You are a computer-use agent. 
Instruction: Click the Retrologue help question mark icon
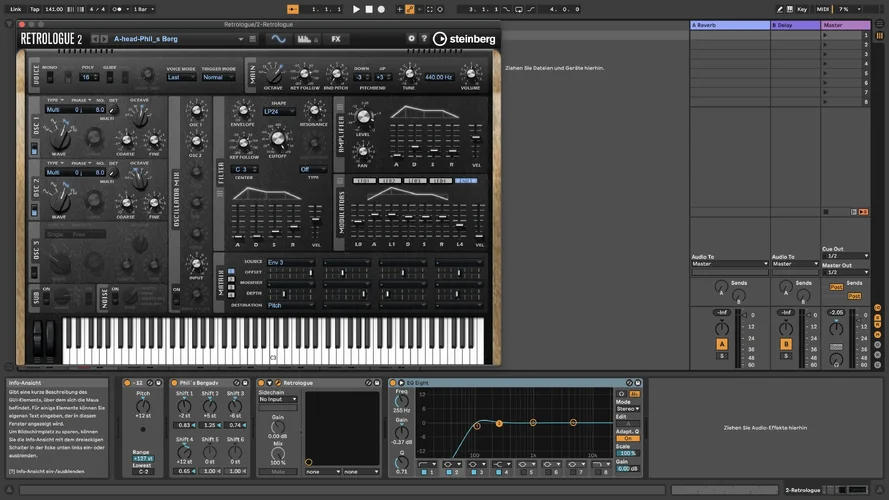point(423,39)
